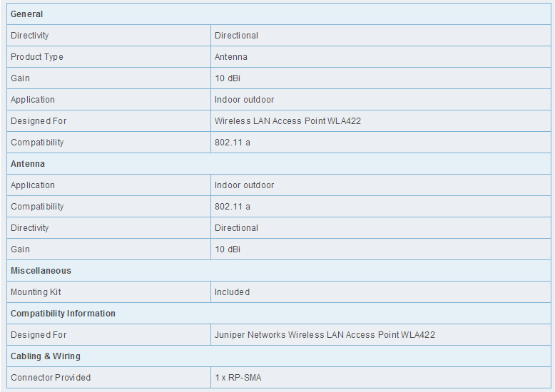Viewport: 555px width, 392px height.
Task: Select Designed For label under Compatibility Information
Action: [x=39, y=335]
